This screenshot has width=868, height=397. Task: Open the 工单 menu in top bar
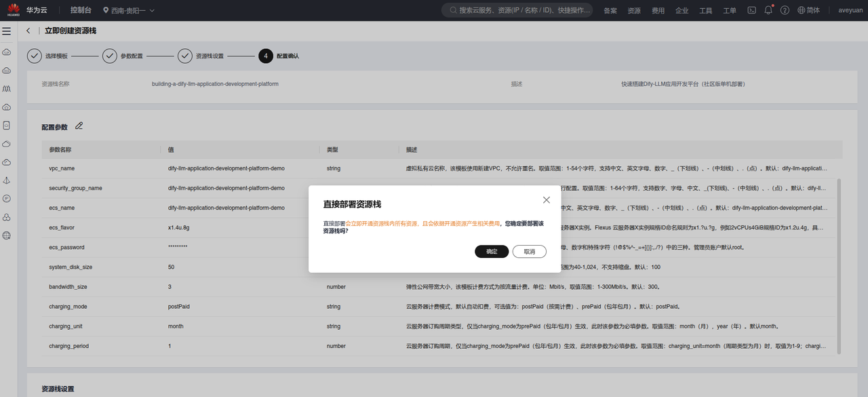point(730,11)
